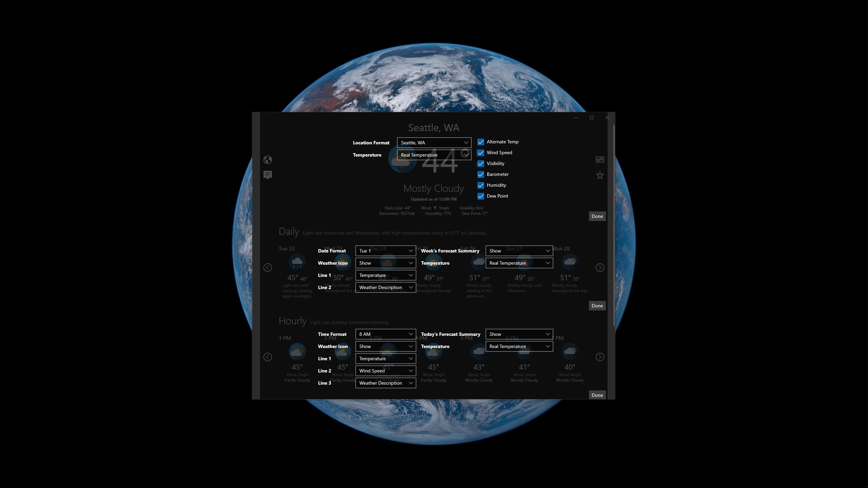Open hourly Line 2 Wind Speed dropdown
This screenshot has height=488, width=868.
point(386,371)
